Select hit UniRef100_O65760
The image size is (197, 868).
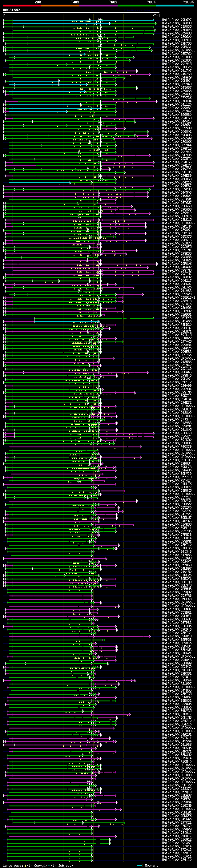click(177, 54)
